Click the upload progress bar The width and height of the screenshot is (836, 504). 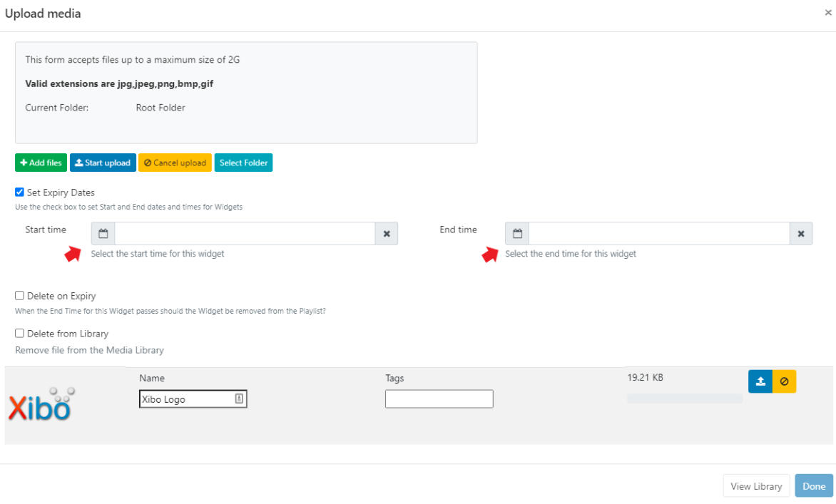pos(684,399)
